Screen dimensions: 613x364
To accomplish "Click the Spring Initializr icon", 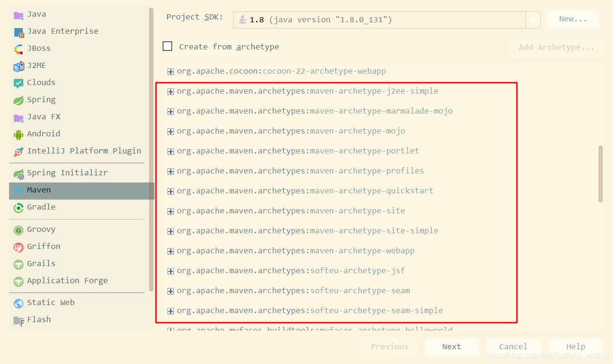I will click(19, 174).
